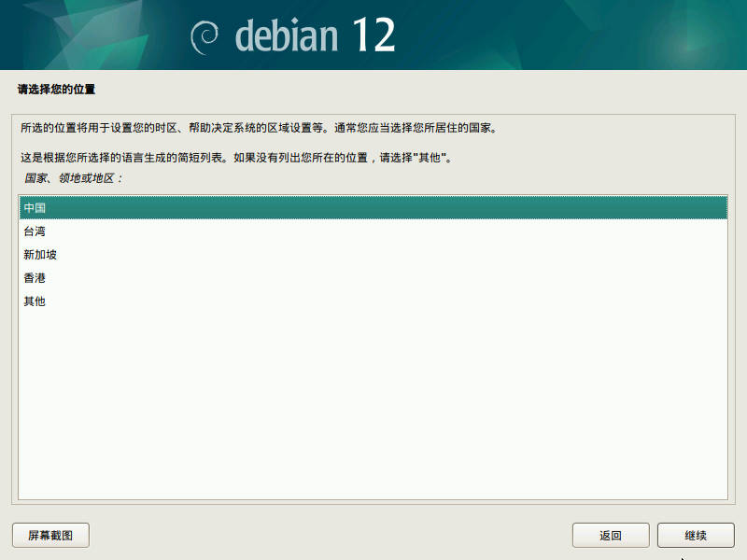This screenshot has height=560, width=747.
Task: Choose 香港 from the country list
Action: point(373,277)
